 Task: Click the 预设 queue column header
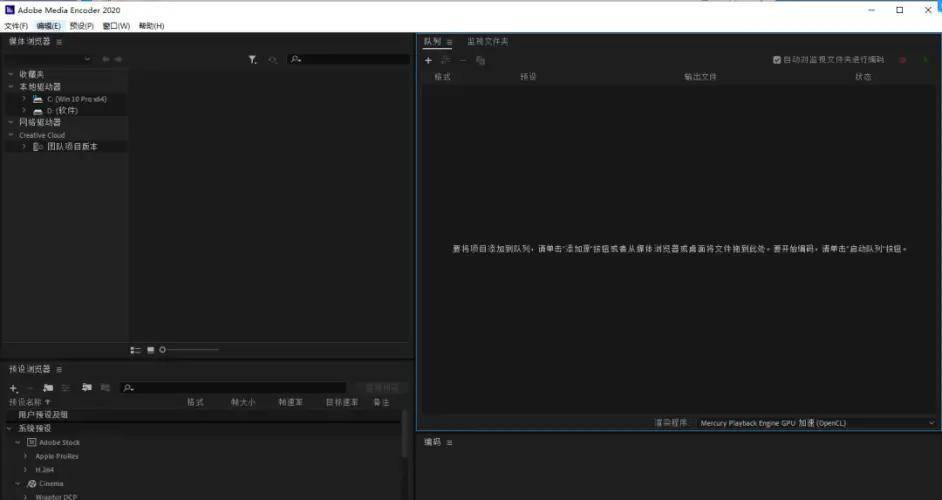coord(529,77)
